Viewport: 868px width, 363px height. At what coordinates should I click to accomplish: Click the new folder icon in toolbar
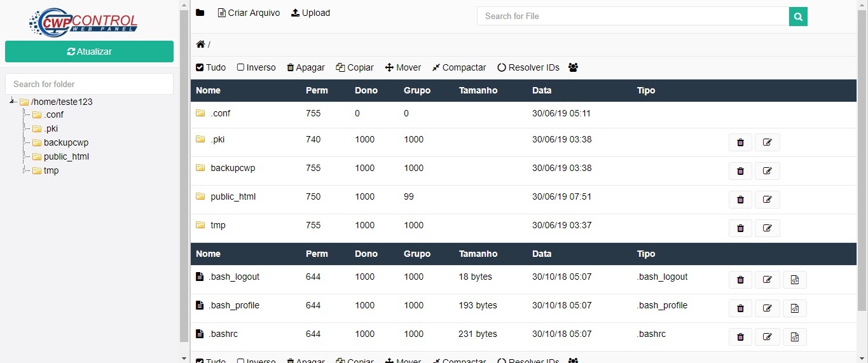coord(200,13)
